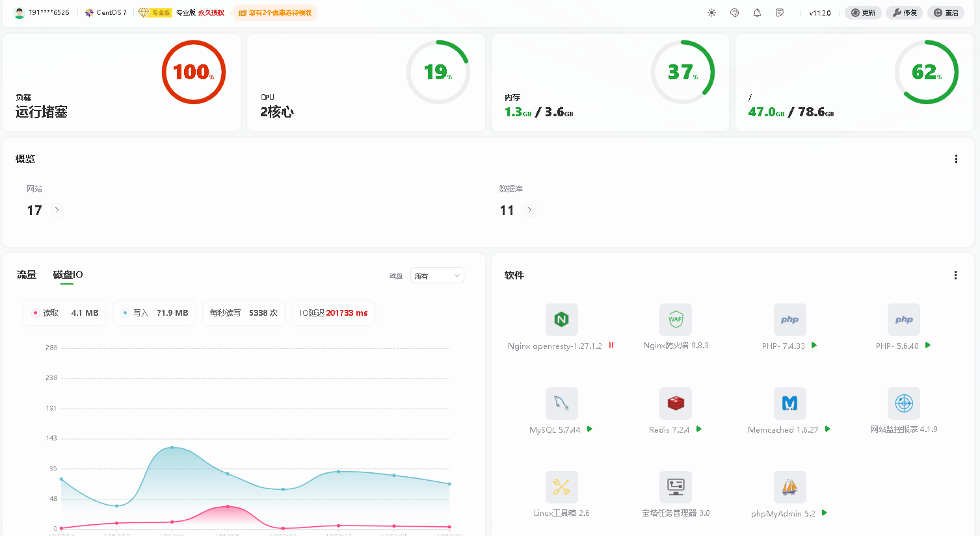The height and width of the screenshot is (536, 980).
Task: Open the Memcached software icon
Action: tap(789, 403)
